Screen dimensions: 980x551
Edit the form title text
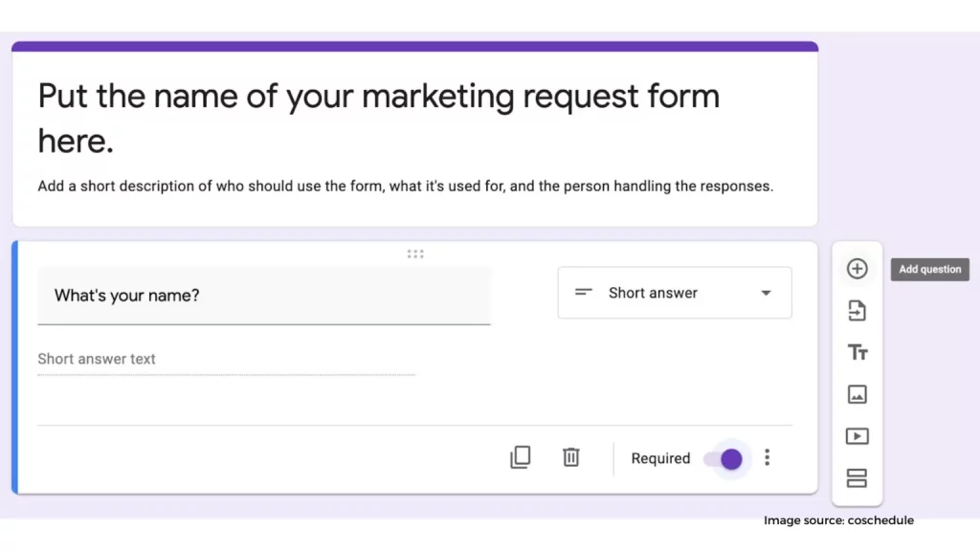click(x=379, y=118)
